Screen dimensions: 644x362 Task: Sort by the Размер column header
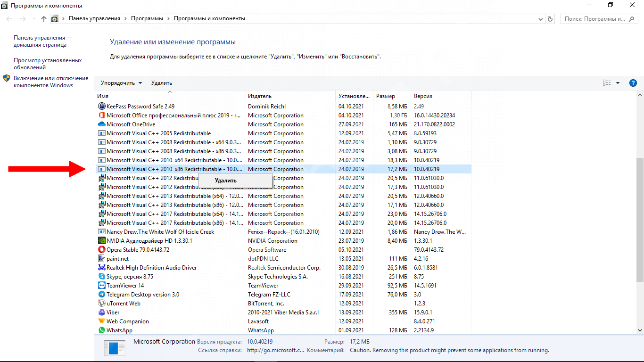click(392, 96)
